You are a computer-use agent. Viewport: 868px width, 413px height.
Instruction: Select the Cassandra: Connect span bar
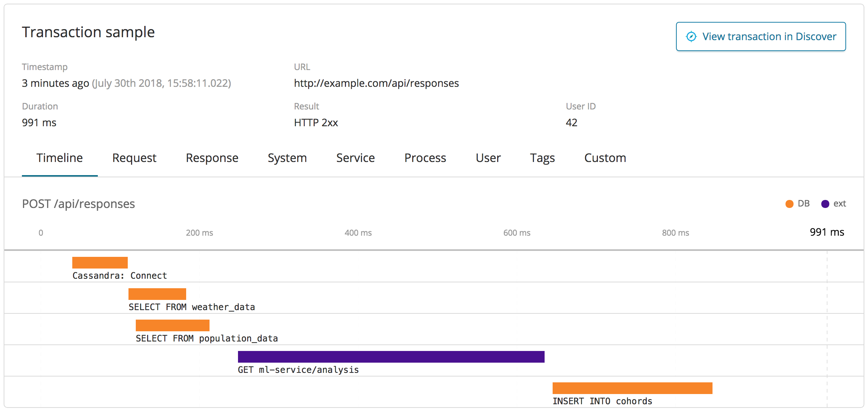(x=100, y=263)
